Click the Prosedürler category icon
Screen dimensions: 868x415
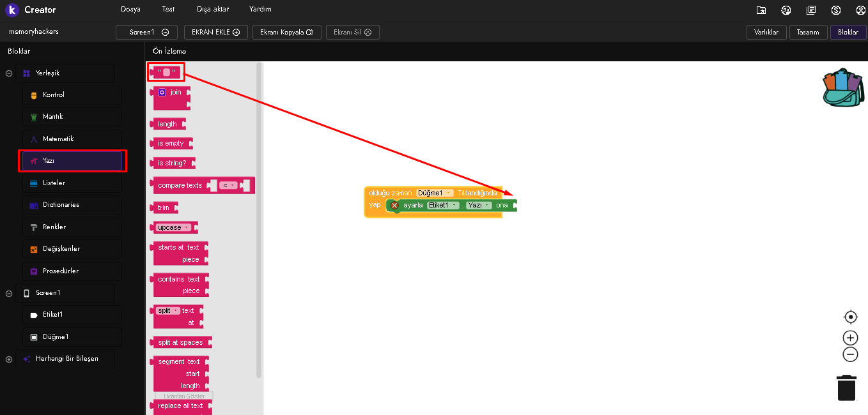coord(34,271)
